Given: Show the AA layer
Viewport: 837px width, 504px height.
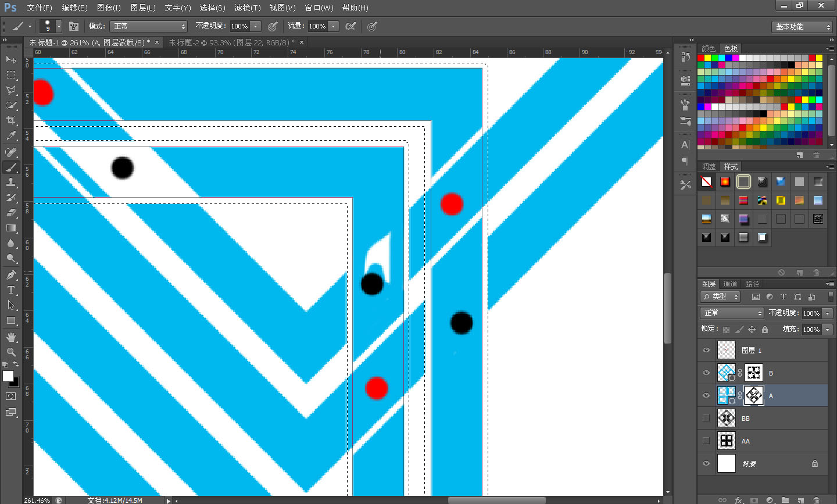Looking at the screenshot, I should (x=706, y=441).
